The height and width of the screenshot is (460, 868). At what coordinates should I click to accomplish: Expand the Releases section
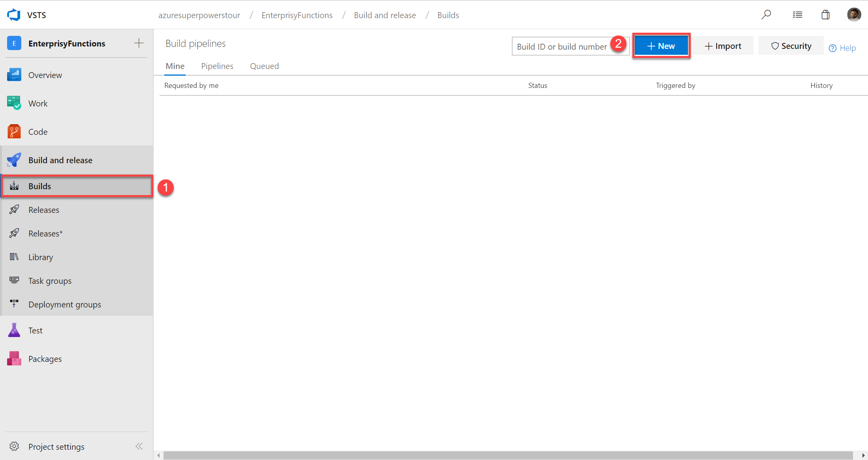click(44, 210)
